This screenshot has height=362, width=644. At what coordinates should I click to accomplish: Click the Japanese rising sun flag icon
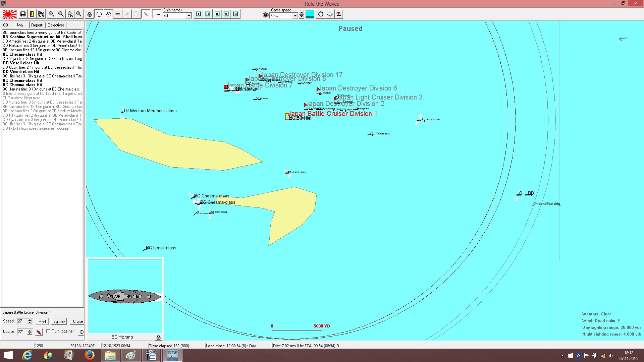10,14
